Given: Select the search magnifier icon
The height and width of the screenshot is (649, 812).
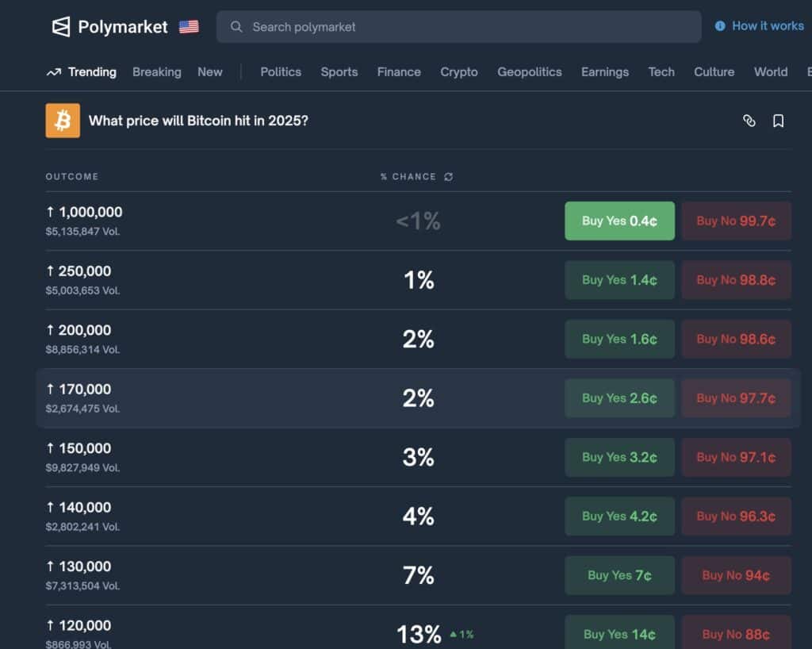Looking at the screenshot, I should [236, 27].
